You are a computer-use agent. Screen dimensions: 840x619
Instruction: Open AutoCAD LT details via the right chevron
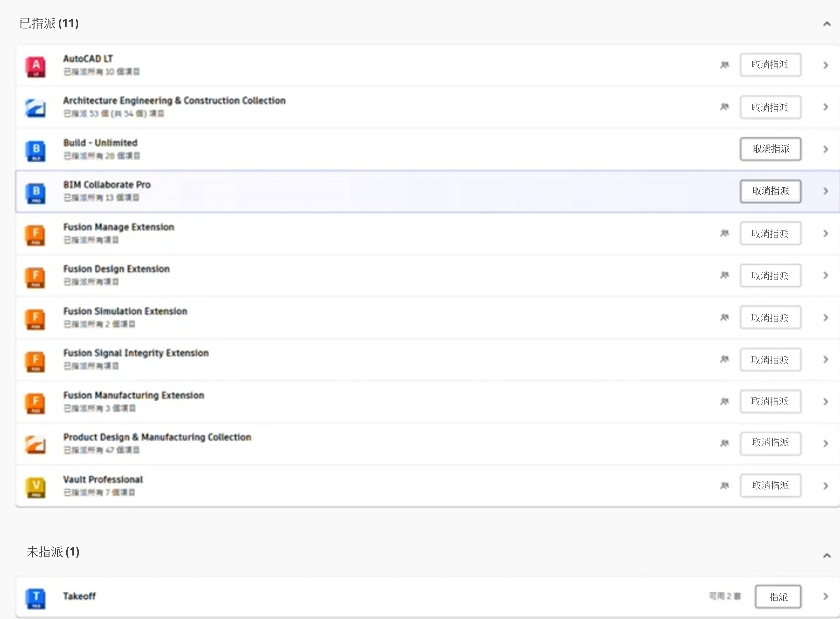pyautogui.click(x=826, y=65)
